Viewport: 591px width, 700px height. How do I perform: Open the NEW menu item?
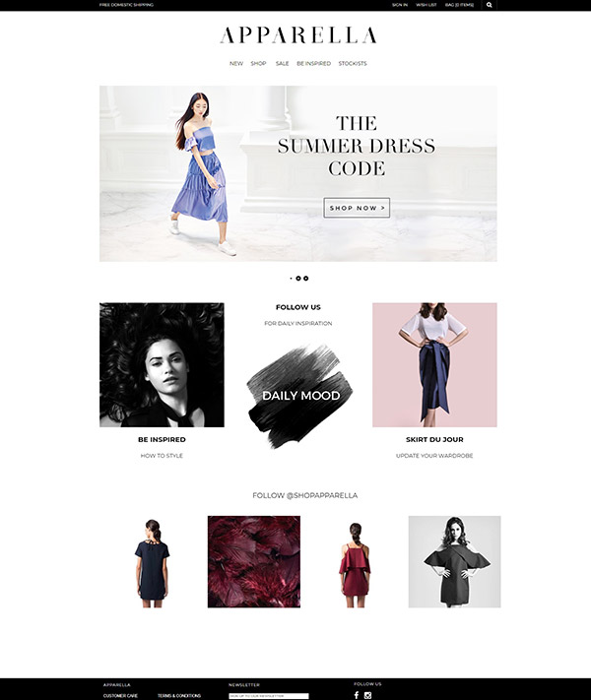click(x=236, y=63)
